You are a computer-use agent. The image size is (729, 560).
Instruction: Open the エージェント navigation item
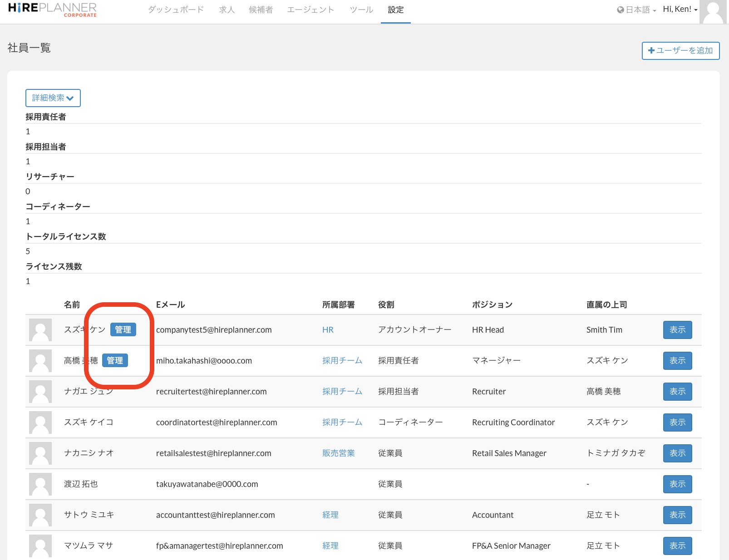310,10
